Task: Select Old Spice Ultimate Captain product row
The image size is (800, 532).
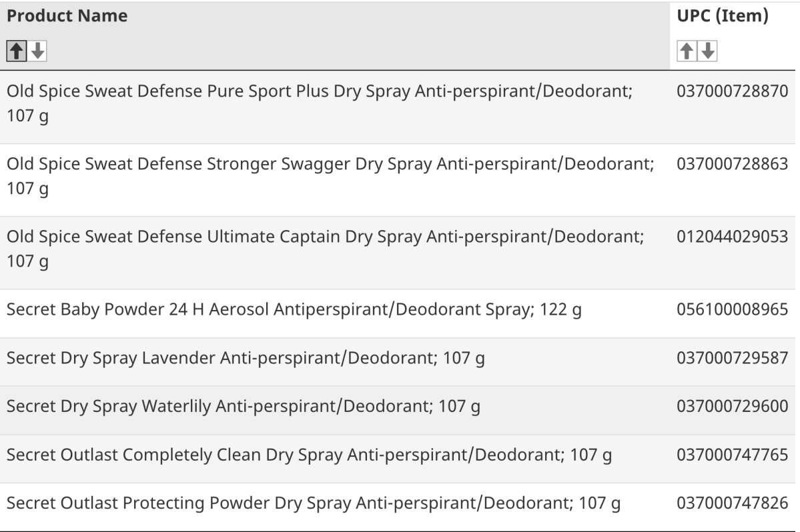Action: 326,249
